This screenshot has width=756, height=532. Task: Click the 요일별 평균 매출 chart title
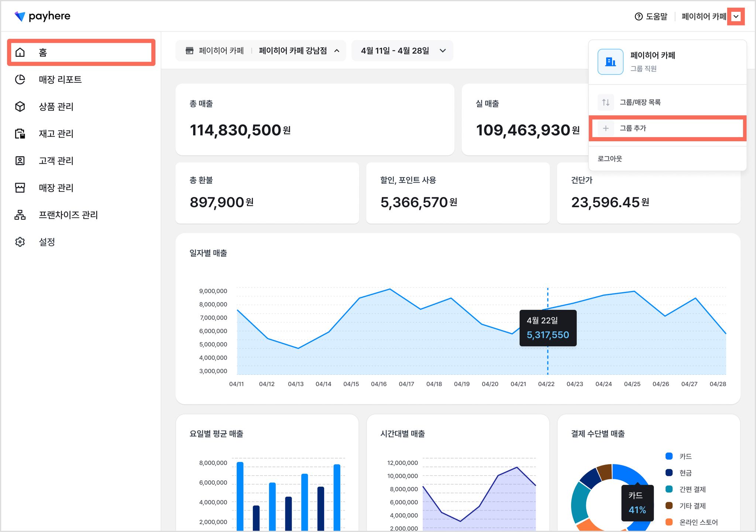click(x=216, y=434)
